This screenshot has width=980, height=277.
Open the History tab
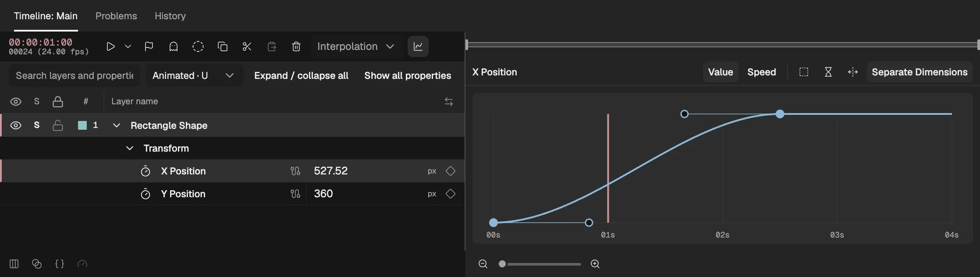coord(170,16)
